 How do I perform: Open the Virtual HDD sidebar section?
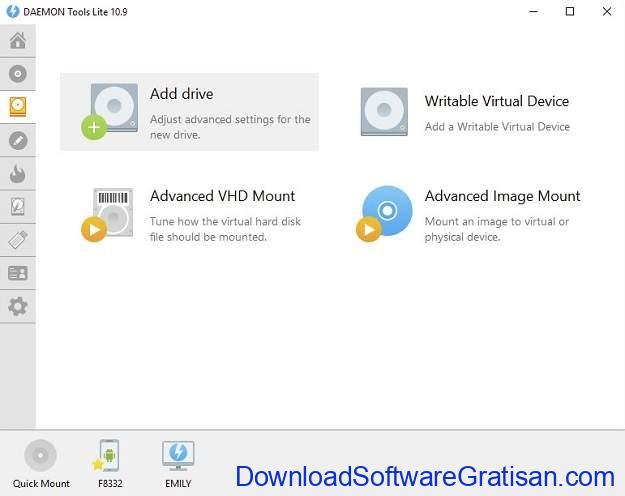[x=18, y=207]
